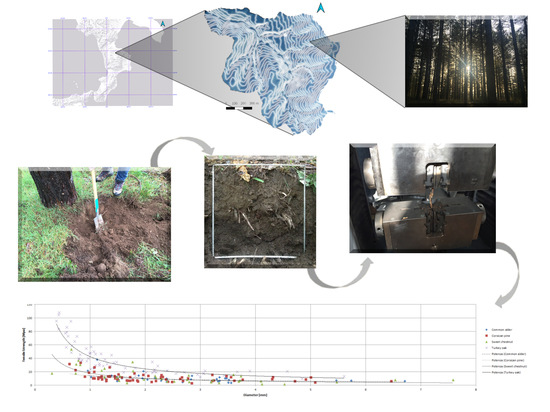Screen dimensions: 550x412
Task: Click the small north arrow on regional map
Action: tap(163, 24)
